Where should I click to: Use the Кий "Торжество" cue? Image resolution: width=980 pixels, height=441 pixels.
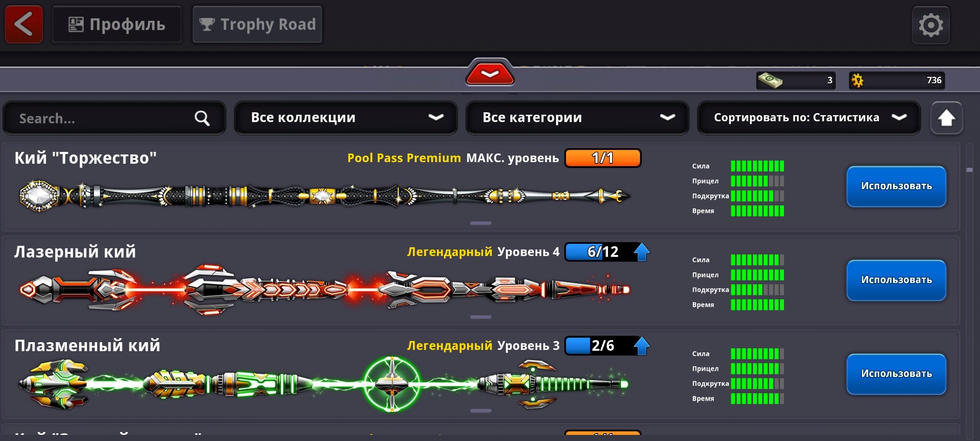point(896,186)
